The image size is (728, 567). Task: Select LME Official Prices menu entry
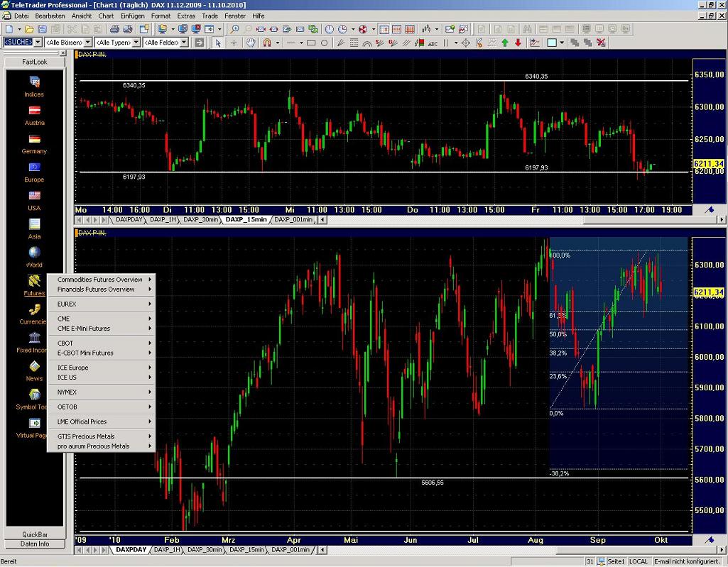pos(102,422)
